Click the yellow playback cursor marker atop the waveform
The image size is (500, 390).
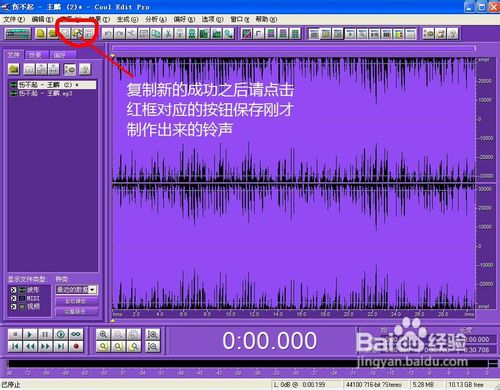(113, 56)
